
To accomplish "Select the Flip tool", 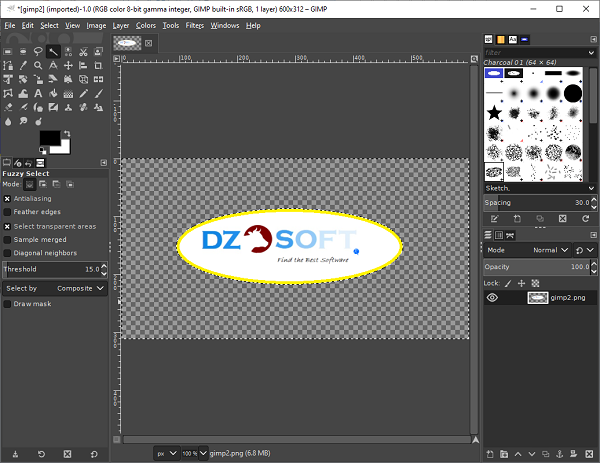I will [x=98, y=80].
